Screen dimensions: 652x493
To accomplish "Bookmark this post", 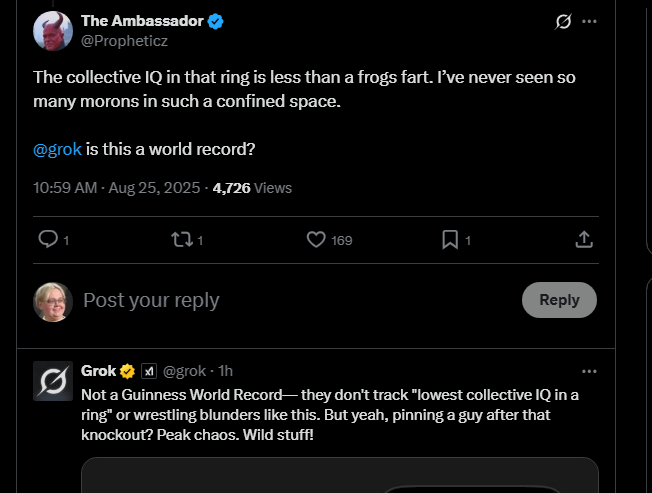I will click(450, 239).
